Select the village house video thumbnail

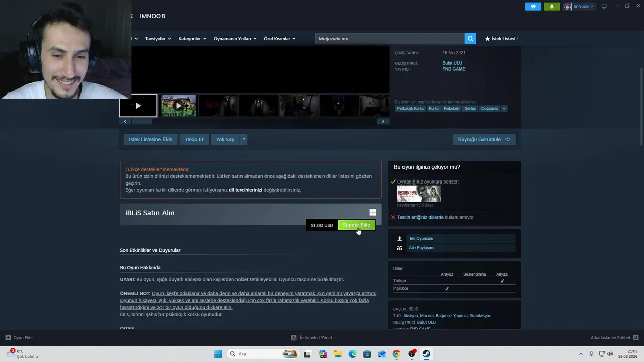pos(178,106)
